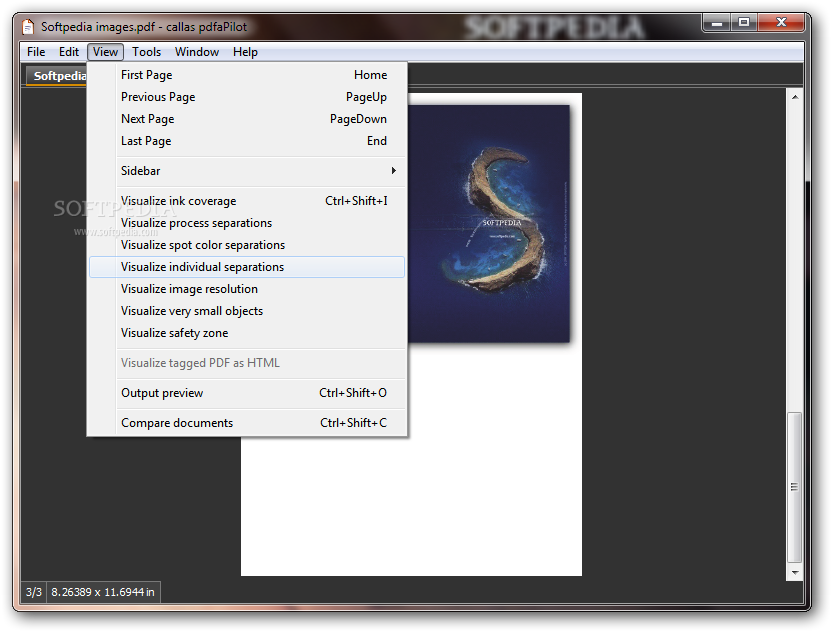
Task: Choose Visualize image resolution
Action: point(247,289)
